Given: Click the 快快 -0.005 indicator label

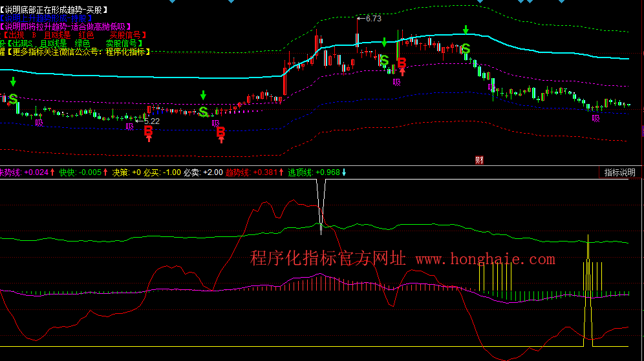Looking at the screenshot, I should click(80, 172).
